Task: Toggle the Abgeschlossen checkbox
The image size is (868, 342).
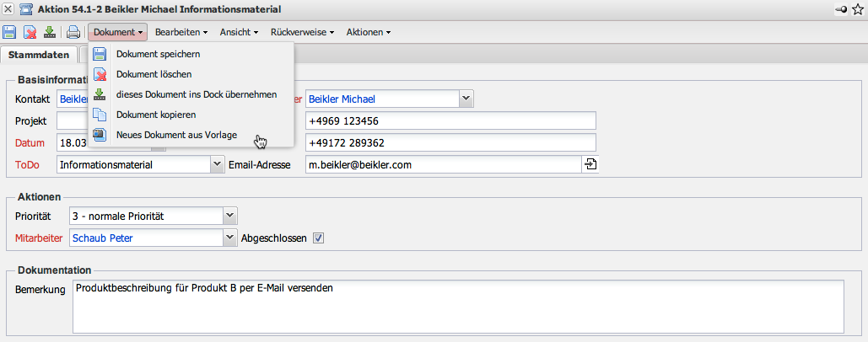Action: tap(318, 238)
